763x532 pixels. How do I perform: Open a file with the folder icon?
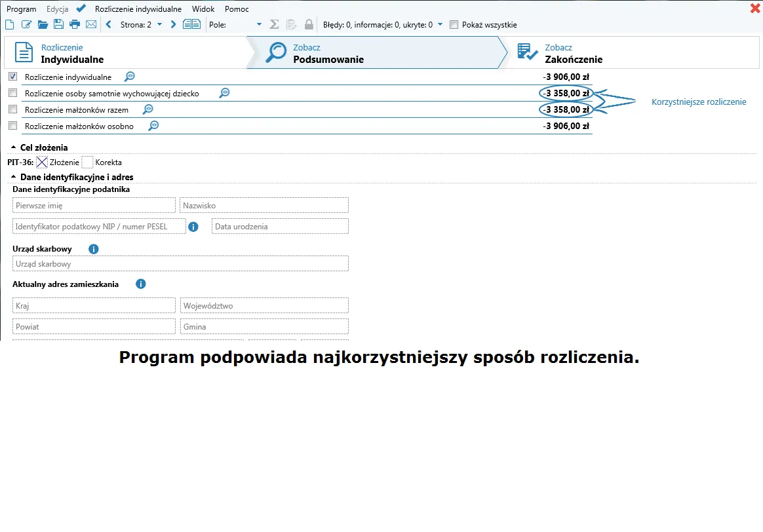[x=43, y=25]
